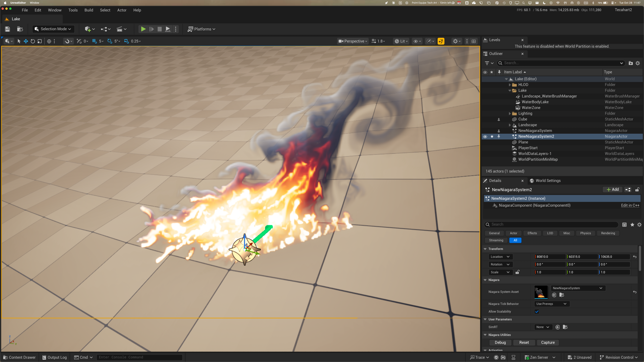Toggle rotation snapping icon

pos(110,41)
